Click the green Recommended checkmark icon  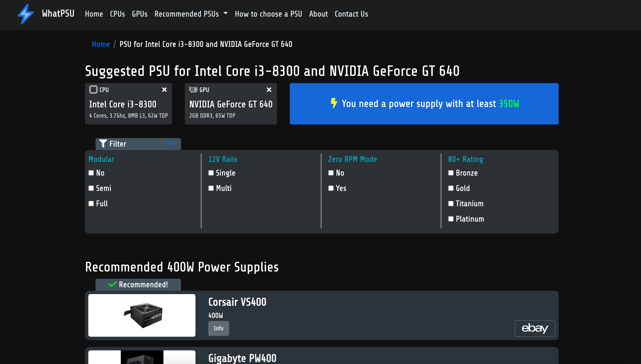pos(113,284)
